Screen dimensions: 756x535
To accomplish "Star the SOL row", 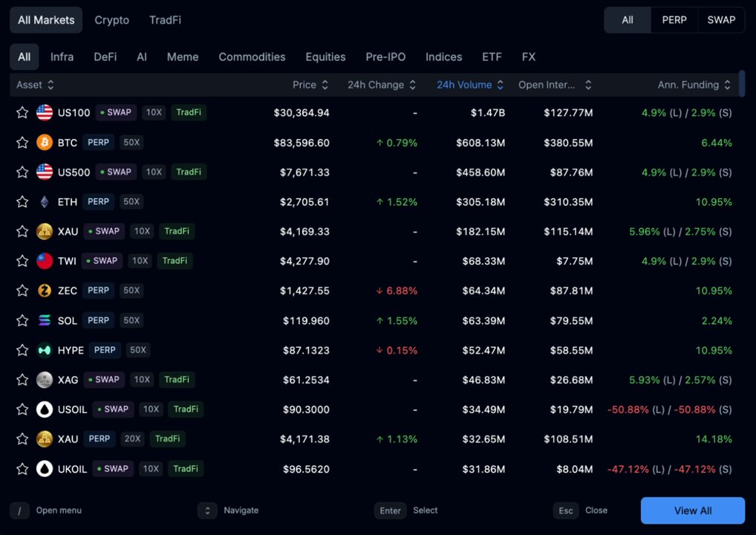I will click(22, 320).
